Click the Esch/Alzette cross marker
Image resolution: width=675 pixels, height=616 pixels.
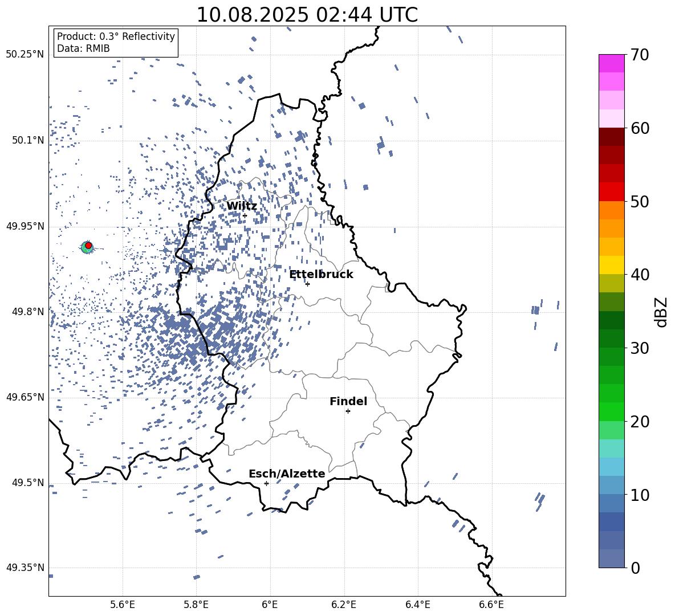[266, 483]
